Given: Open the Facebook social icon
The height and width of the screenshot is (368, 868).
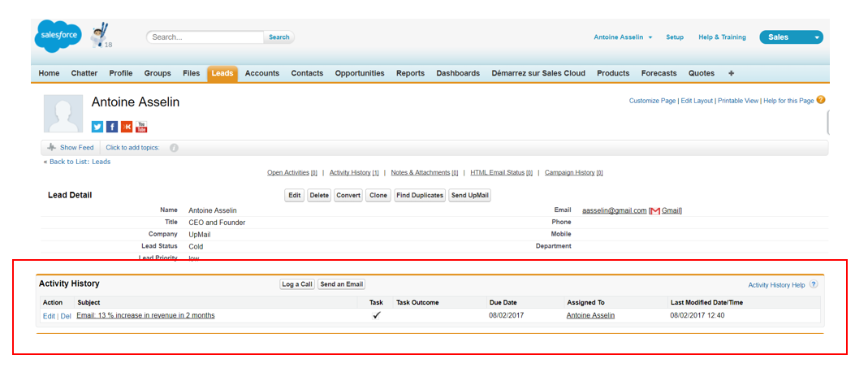Looking at the screenshot, I should (112, 127).
